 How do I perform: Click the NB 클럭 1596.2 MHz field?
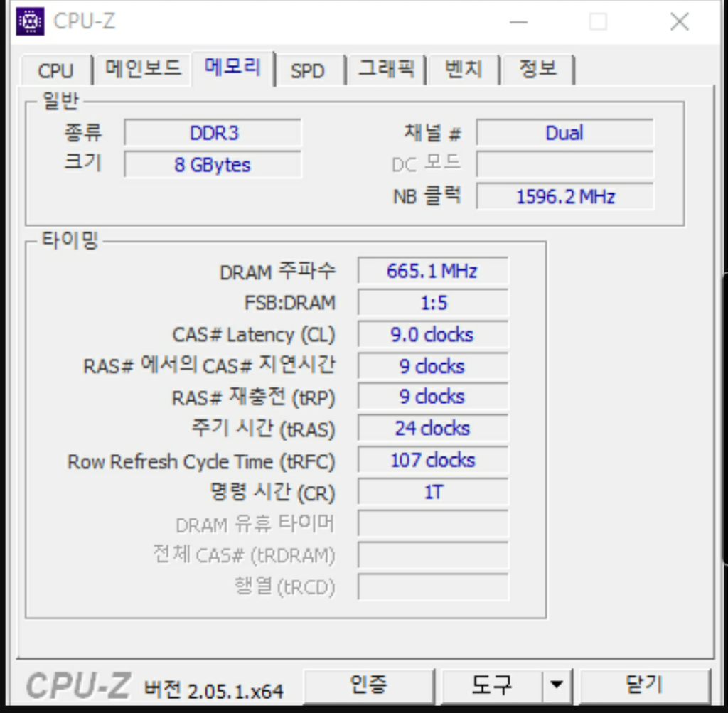click(564, 197)
